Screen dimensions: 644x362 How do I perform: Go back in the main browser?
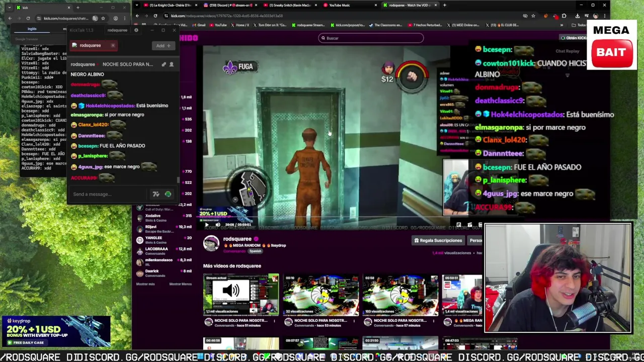point(137,16)
